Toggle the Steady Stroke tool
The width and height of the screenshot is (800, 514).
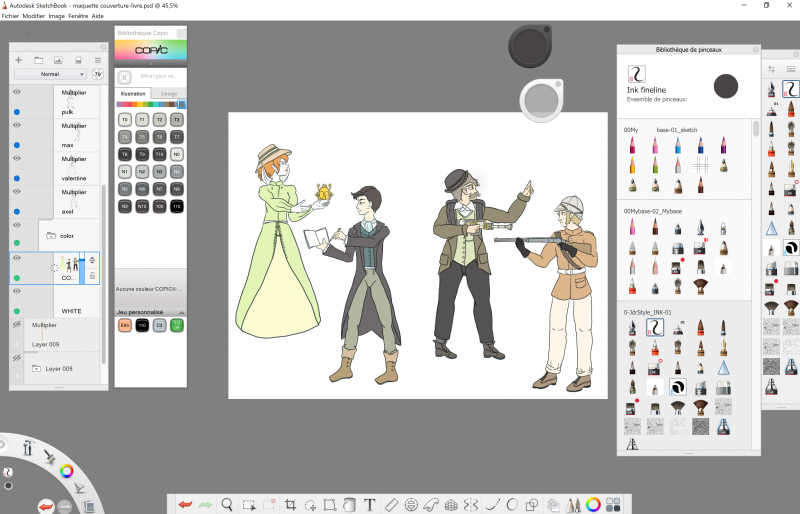[492, 505]
